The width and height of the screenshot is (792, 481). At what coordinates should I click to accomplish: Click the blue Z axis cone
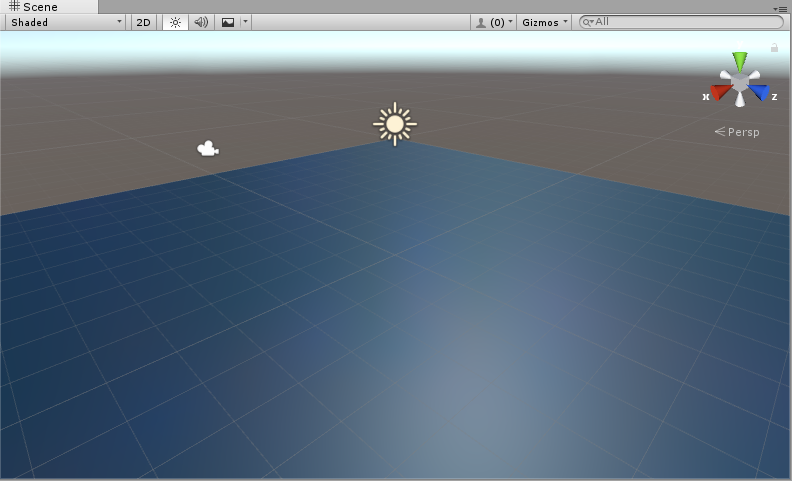pos(759,92)
